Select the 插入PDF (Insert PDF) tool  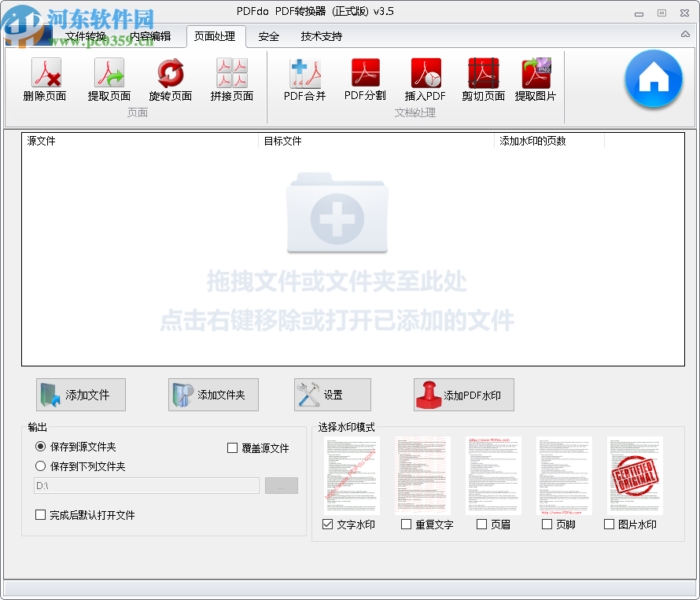point(425,79)
